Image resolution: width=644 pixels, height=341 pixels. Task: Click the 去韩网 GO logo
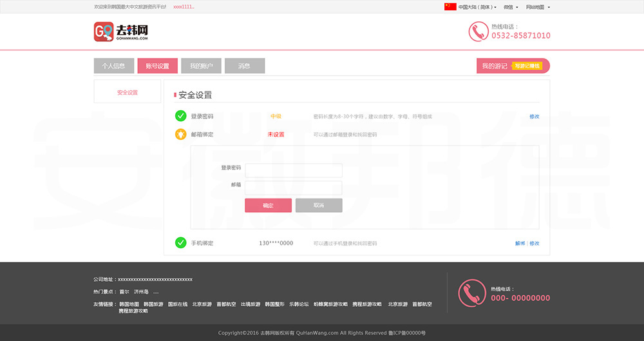point(121,32)
